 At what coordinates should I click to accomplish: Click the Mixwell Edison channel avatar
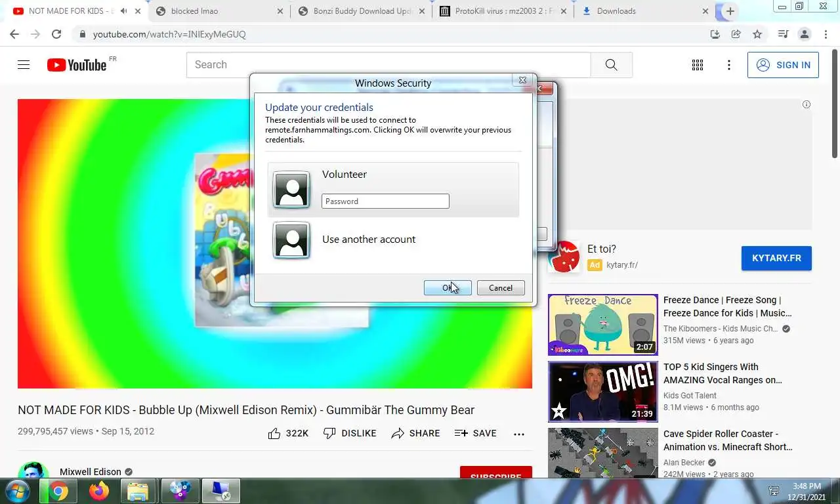(33, 471)
